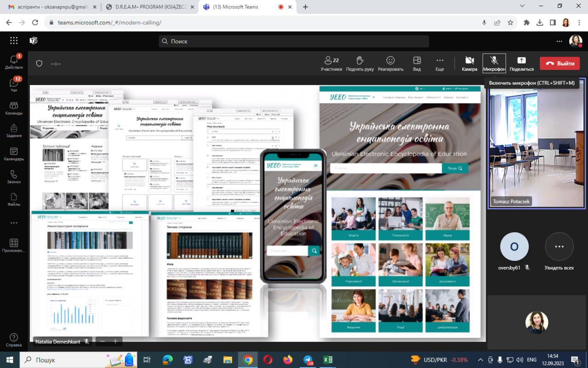Viewport: 588px width, 368px height.
Task: Show participants list (Участники)
Action: pyautogui.click(x=331, y=63)
